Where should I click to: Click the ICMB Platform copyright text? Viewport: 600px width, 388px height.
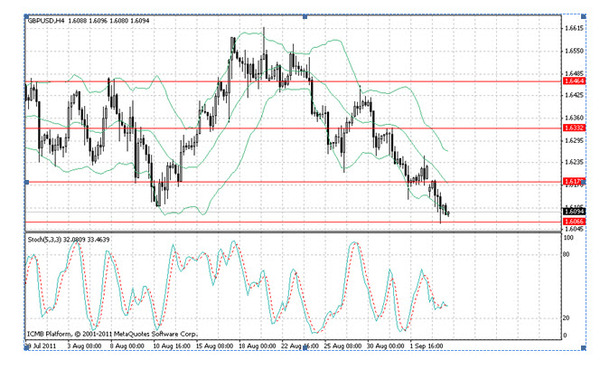(x=112, y=334)
